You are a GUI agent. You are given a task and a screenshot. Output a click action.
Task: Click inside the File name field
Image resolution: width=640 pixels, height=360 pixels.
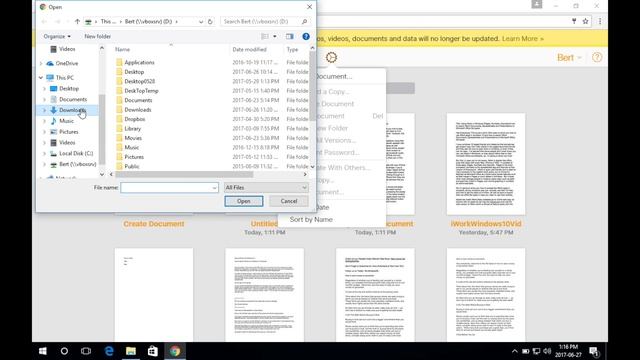click(166, 188)
